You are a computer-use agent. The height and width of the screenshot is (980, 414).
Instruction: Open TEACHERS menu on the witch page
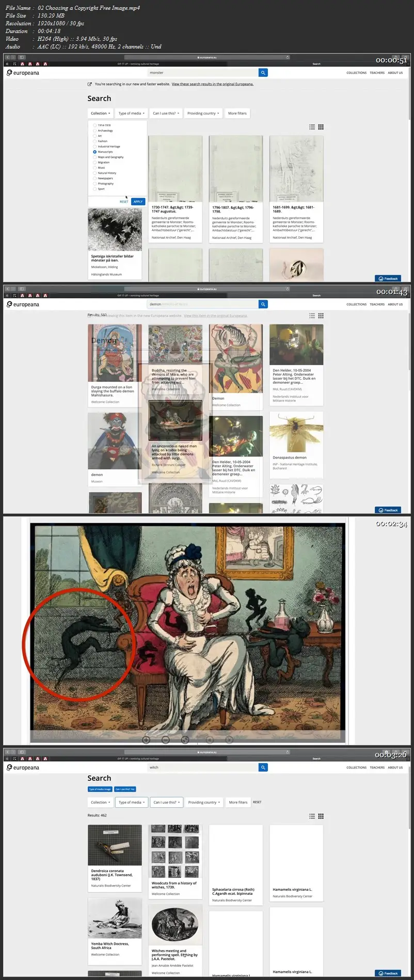(x=377, y=767)
